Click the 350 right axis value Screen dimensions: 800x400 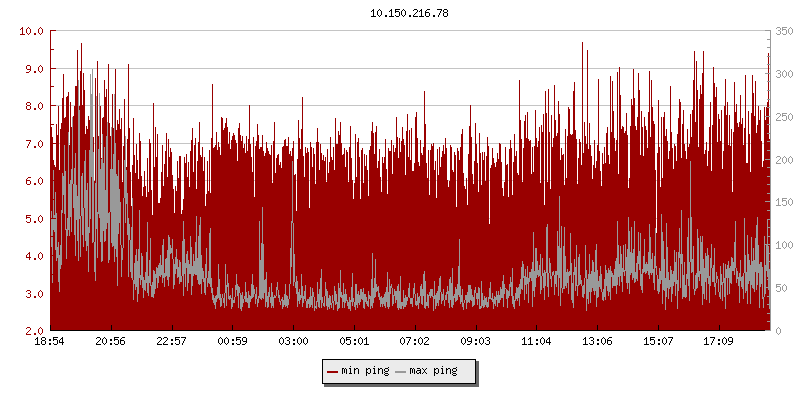[783, 31]
